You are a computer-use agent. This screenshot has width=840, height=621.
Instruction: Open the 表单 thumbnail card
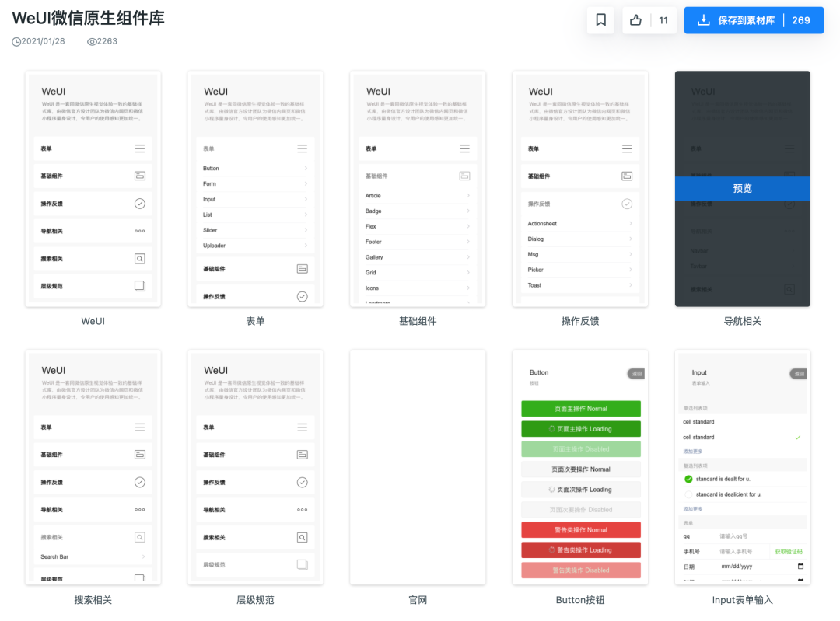[x=256, y=188]
